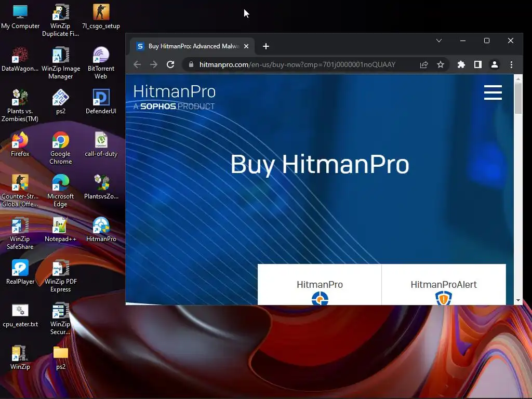Bookmark this tab with star icon
Screen dimensions: 532x399
click(441, 64)
